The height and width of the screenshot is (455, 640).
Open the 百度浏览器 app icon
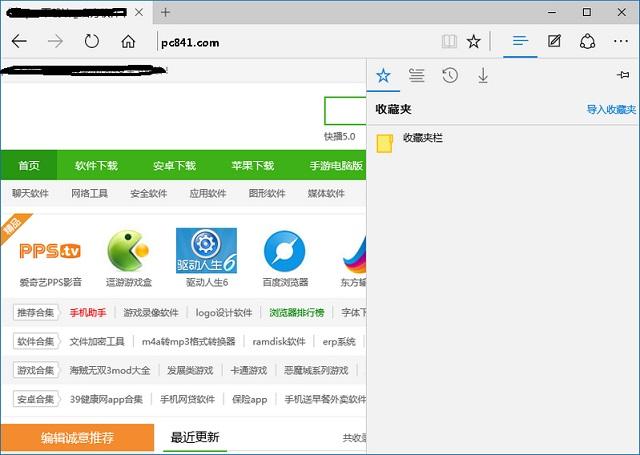point(284,251)
